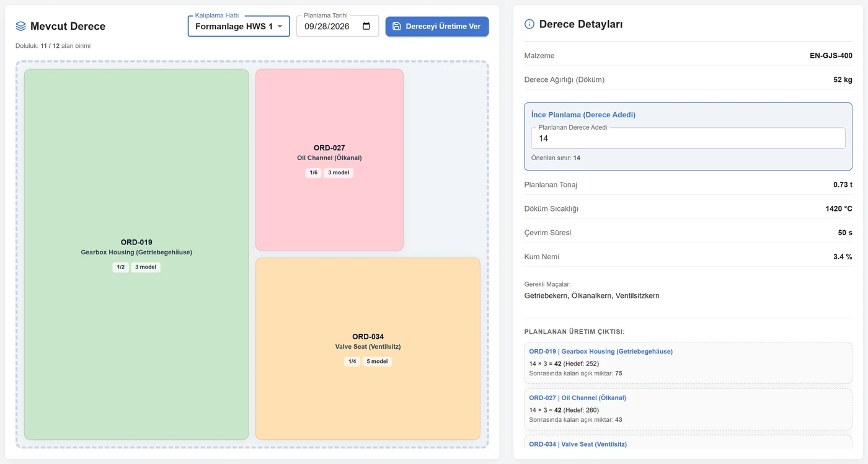868x464 pixels.
Task: Click the 5 model badge on ORD-034
Action: click(x=377, y=362)
